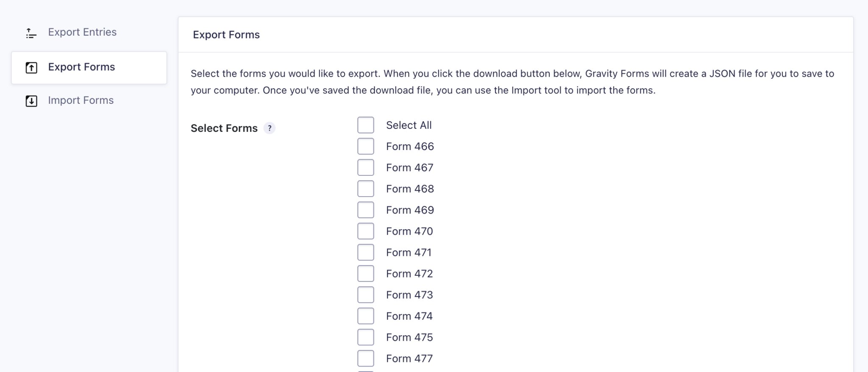Click the Export Entries list icon
This screenshot has height=372, width=868.
(31, 33)
